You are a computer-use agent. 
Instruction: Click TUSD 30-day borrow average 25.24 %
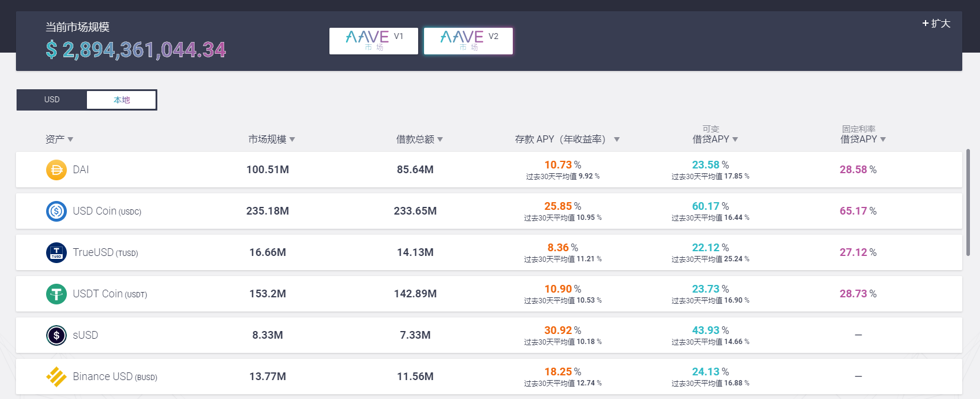710,259
